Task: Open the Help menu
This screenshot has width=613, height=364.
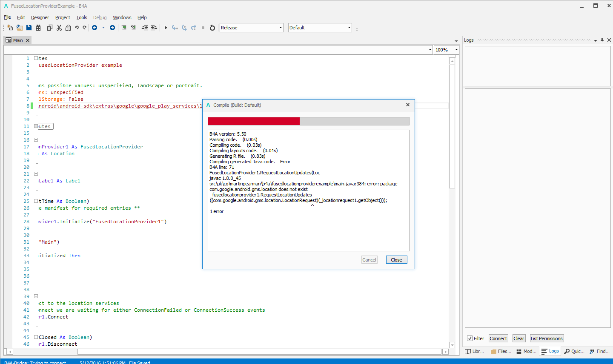Action: pyautogui.click(x=142, y=17)
